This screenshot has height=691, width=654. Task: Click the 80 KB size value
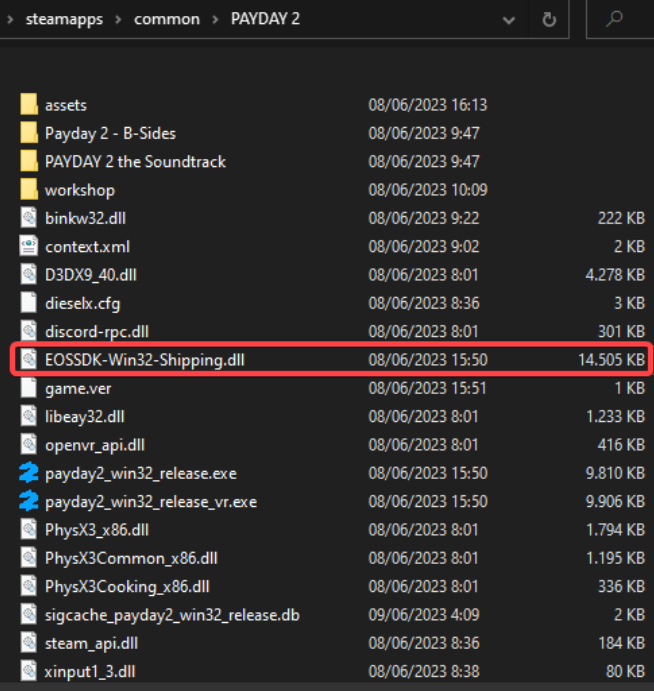(x=625, y=671)
